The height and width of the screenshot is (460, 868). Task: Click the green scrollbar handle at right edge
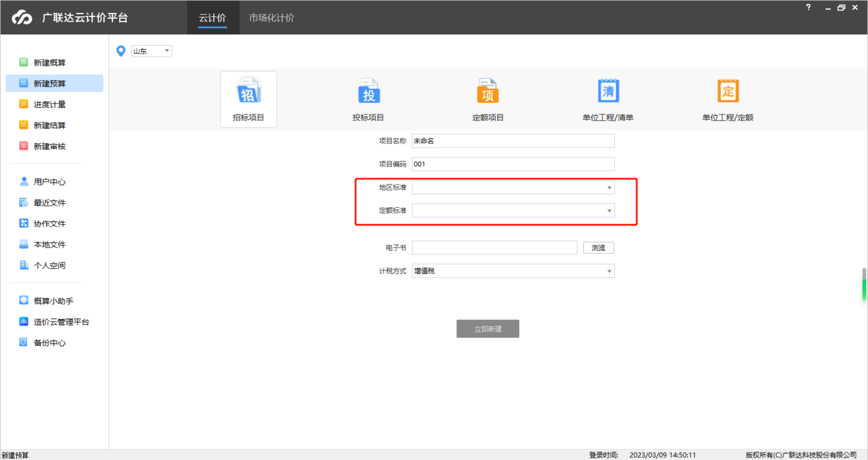(x=864, y=289)
